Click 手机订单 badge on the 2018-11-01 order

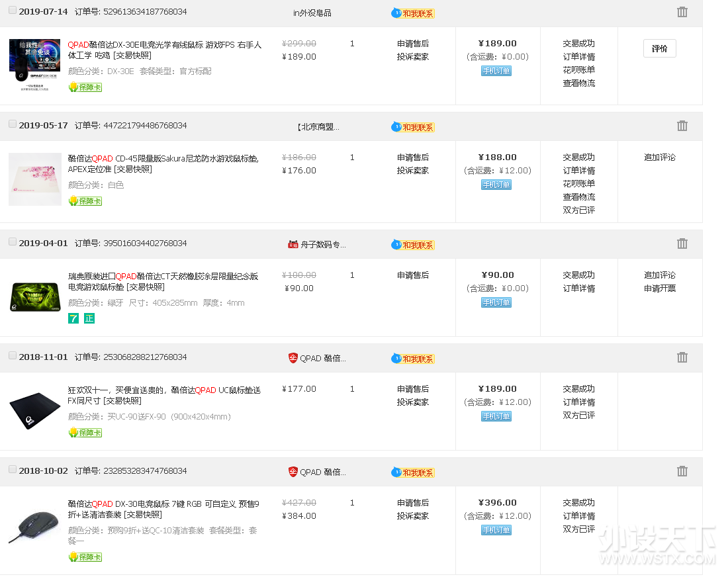pyautogui.click(x=496, y=416)
